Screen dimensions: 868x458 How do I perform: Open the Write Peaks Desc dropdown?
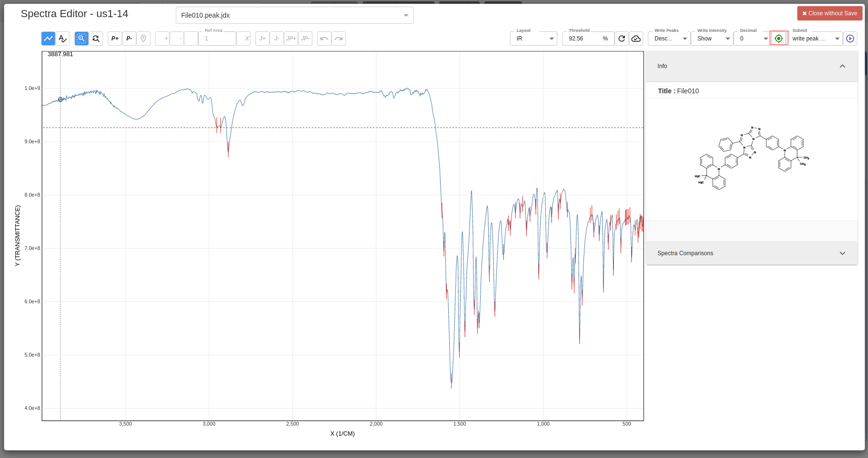tap(669, 39)
